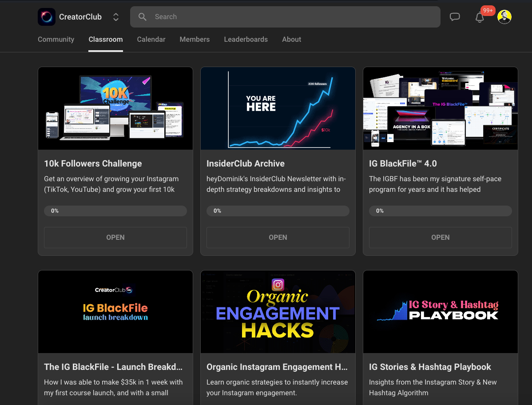Click the IG BlackFile™ 4.0 title
The height and width of the screenshot is (405, 532).
click(x=403, y=163)
